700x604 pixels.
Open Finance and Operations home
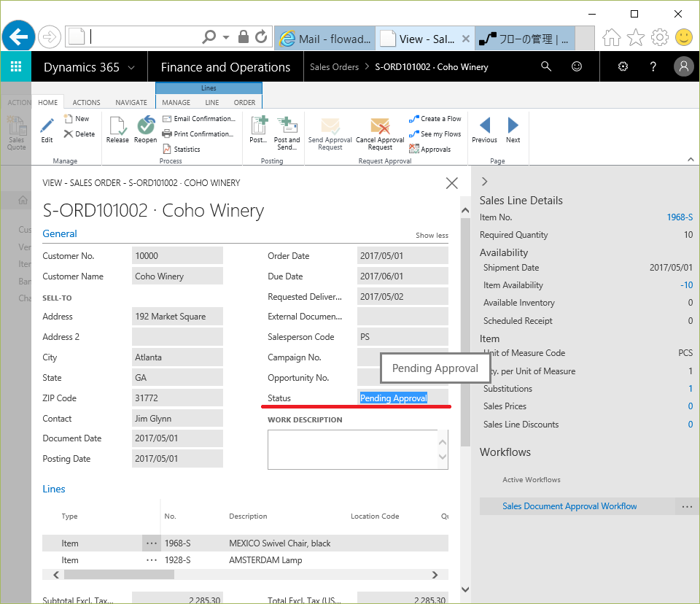coord(225,67)
